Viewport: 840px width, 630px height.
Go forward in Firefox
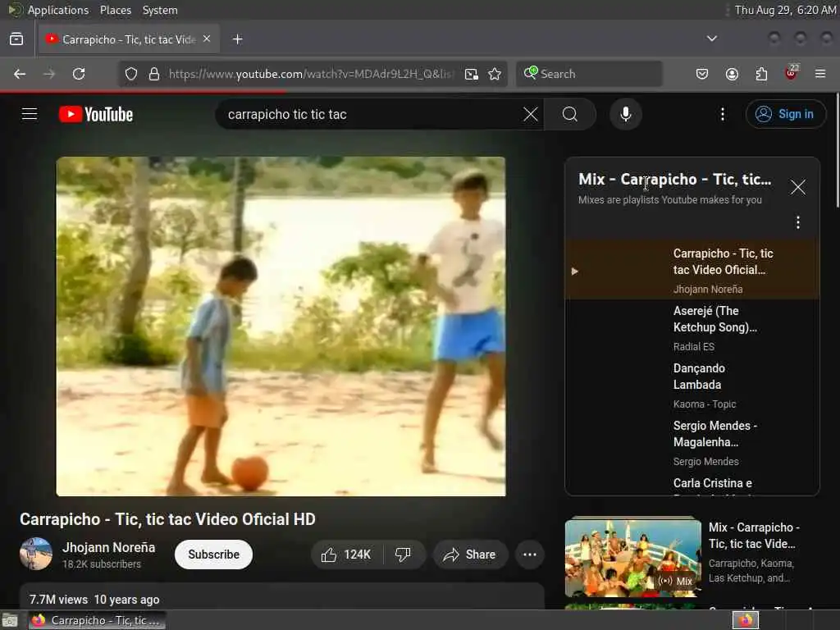pyautogui.click(x=49, y=74)
